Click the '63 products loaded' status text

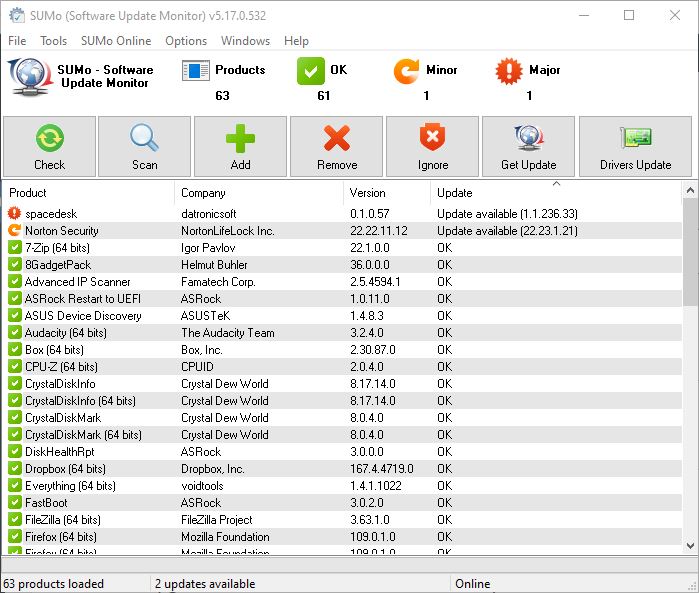click(53, 584)
